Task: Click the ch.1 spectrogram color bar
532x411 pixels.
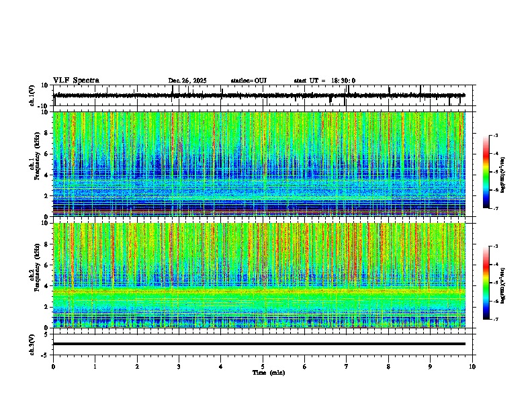Action: [486, 172]
